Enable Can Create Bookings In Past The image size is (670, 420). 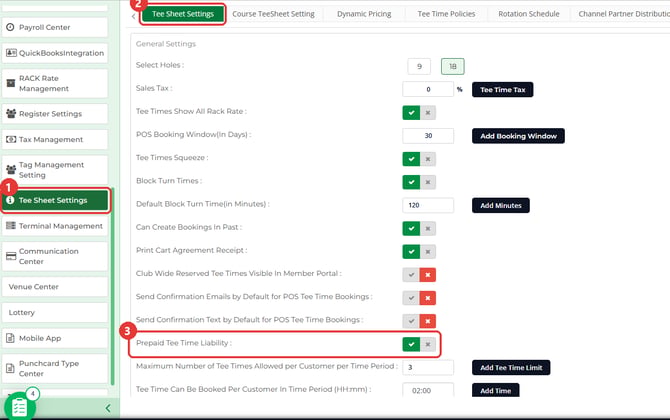coord(411,228)
